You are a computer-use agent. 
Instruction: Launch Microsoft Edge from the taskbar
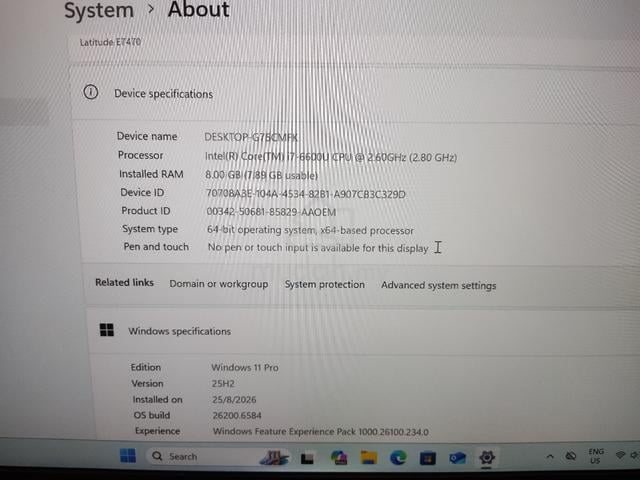(398, 458)
